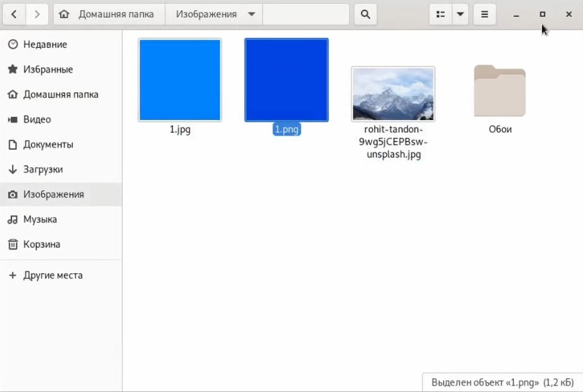This screenshot has width=583, height=392.
Task: Click the trash bin icon beside Корзина
Action: 13,244
